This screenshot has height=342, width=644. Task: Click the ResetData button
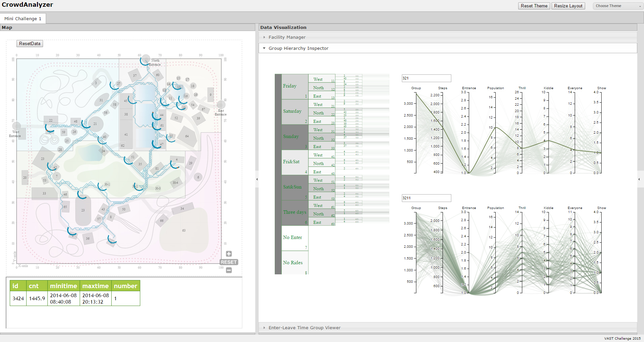pyautogui.click(x=30, y=43)
